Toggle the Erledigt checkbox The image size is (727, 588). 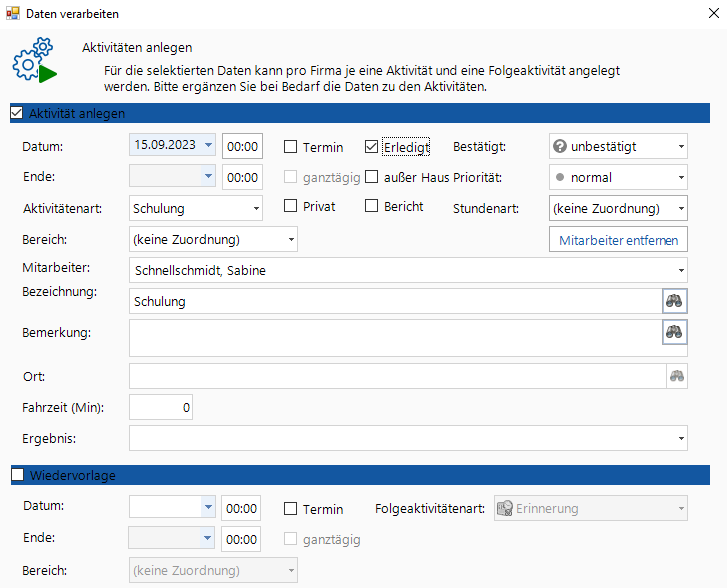click(372, 147)
